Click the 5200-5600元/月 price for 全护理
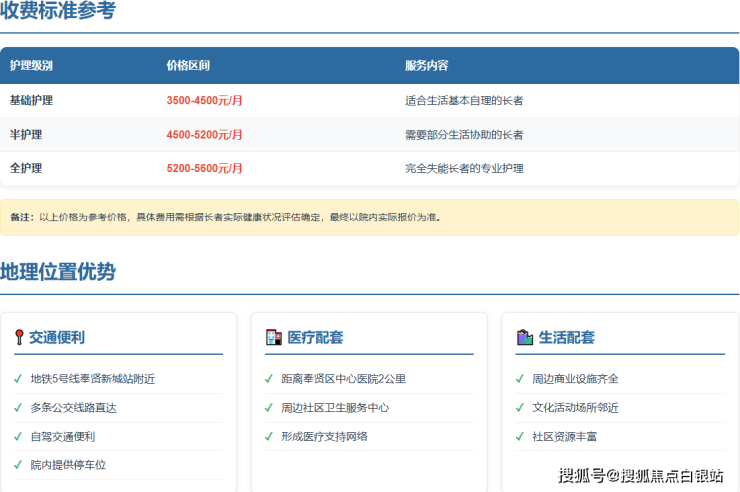This screenshot has width=740, height=492. [204, 169]
